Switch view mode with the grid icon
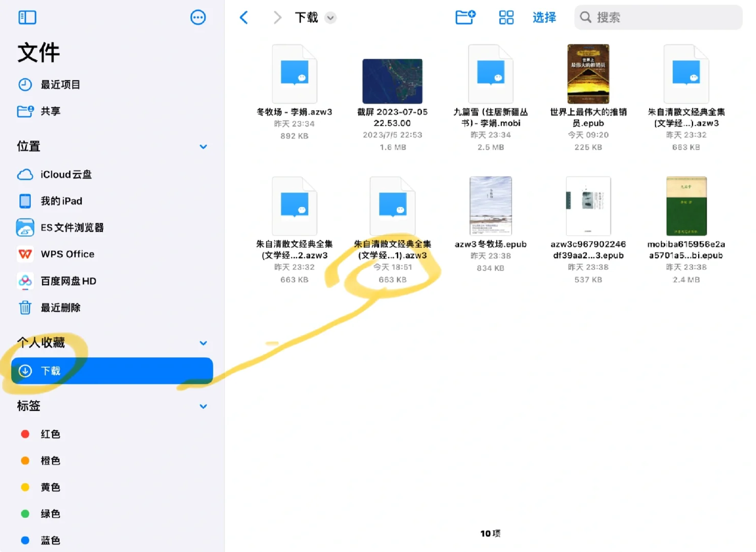Image resolution: width=756 pixels, height=552 pixels. (506, 17)
